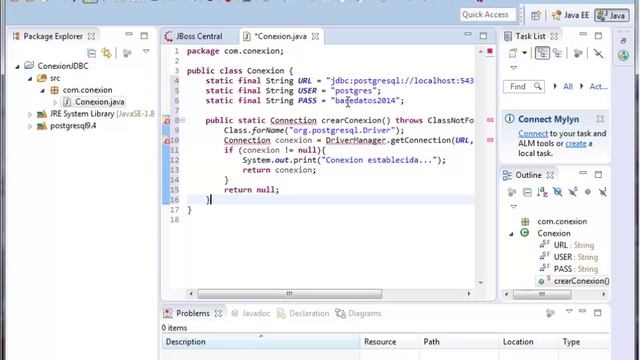
Task: Collapse all in Package Explorer
Action: [91, 53]
